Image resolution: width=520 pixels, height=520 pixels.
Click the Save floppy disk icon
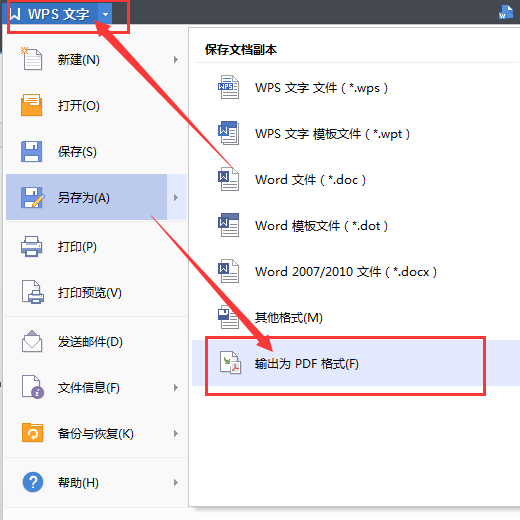32,151
